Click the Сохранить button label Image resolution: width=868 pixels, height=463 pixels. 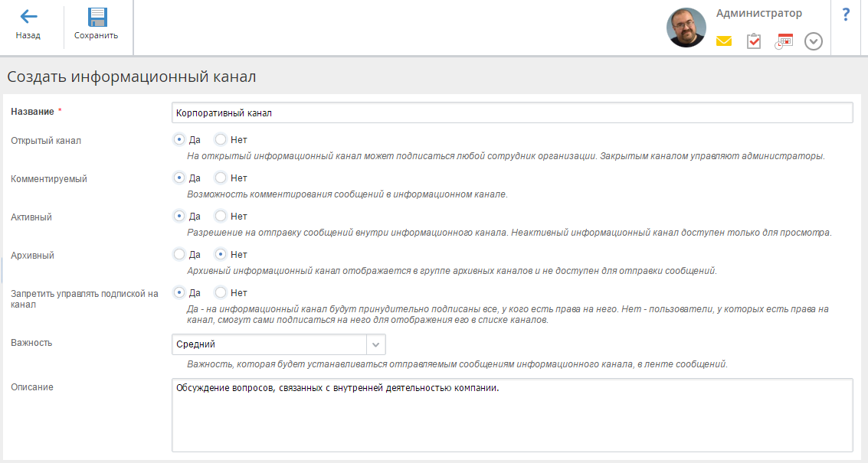tap(97, 35)
